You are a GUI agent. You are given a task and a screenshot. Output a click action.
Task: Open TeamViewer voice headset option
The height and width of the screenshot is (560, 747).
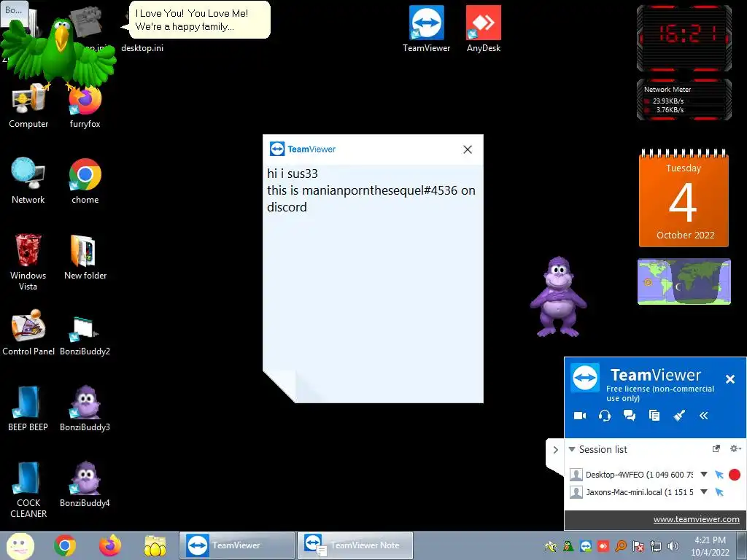(x=605, y=416)
